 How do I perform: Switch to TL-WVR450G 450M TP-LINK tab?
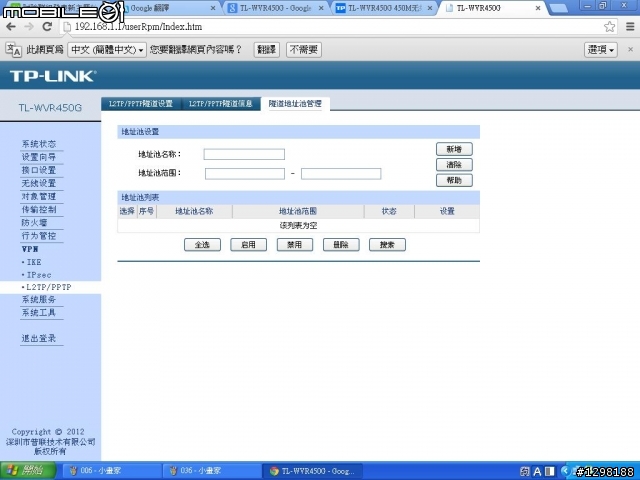[x=384, y=8]
